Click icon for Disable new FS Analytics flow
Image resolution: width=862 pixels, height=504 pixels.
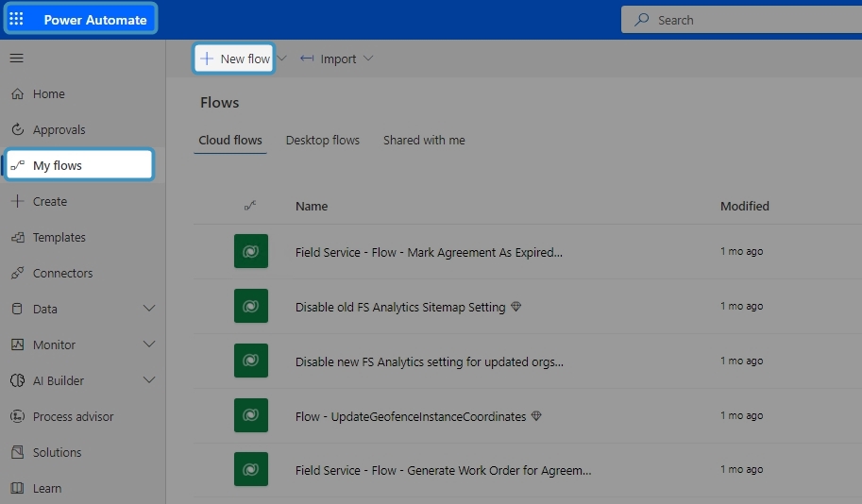coord(251,361)
